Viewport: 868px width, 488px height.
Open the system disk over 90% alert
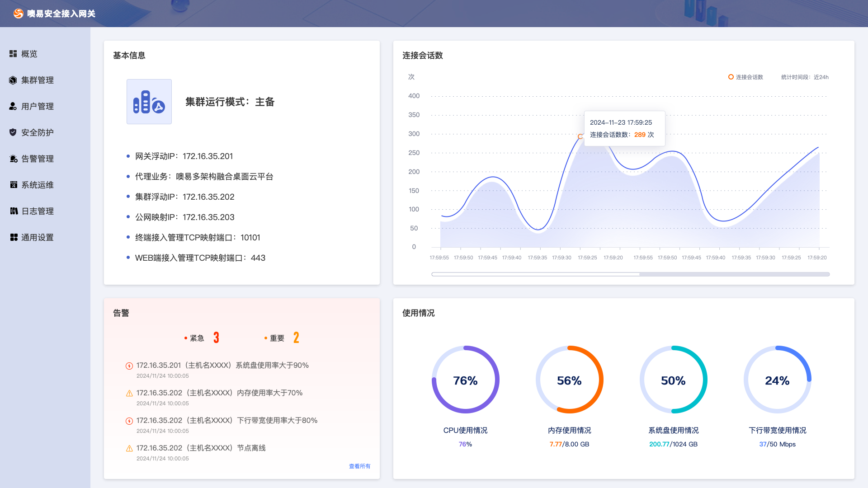pos(222,365)
